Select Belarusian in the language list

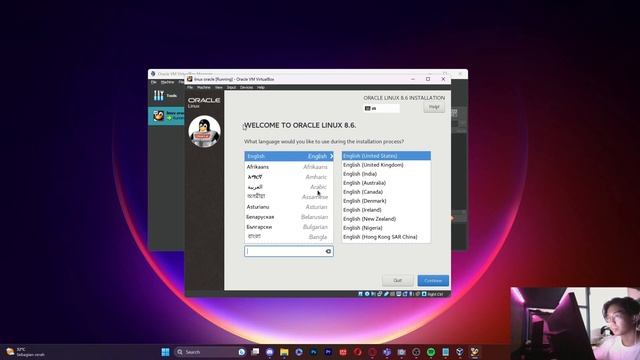(x=289, y=217)
